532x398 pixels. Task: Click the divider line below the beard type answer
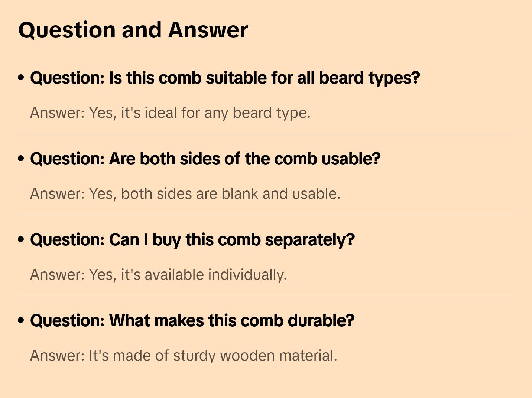(266, 134)
